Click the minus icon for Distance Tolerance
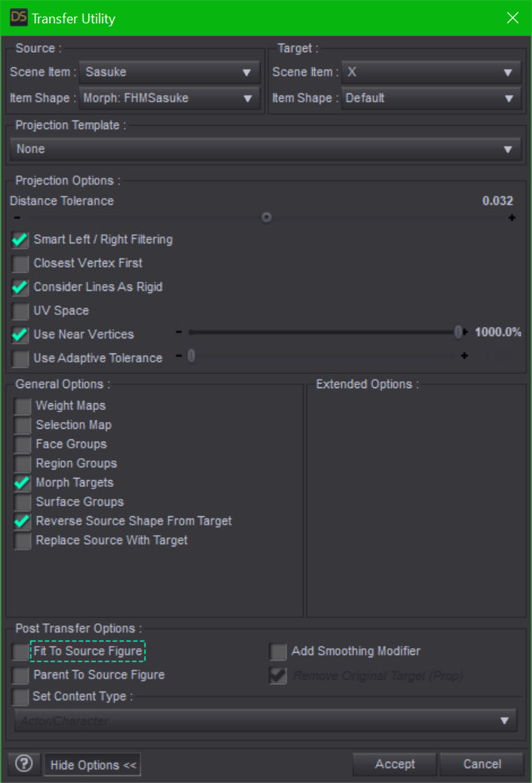This screenshot has width=532, height=783. [x=17, y=218]
